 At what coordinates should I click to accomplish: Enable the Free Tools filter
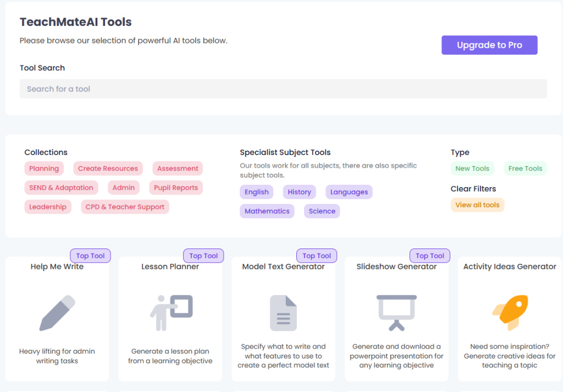[525, 168]
